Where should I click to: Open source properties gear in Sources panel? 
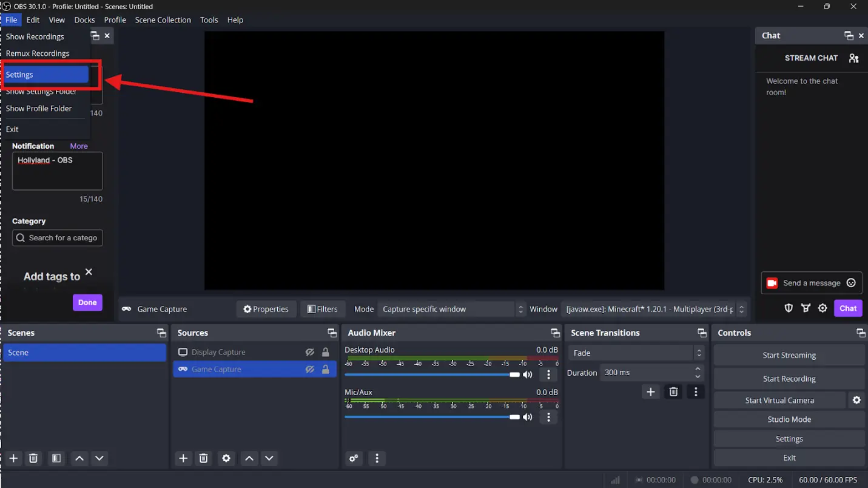point(226,458)
